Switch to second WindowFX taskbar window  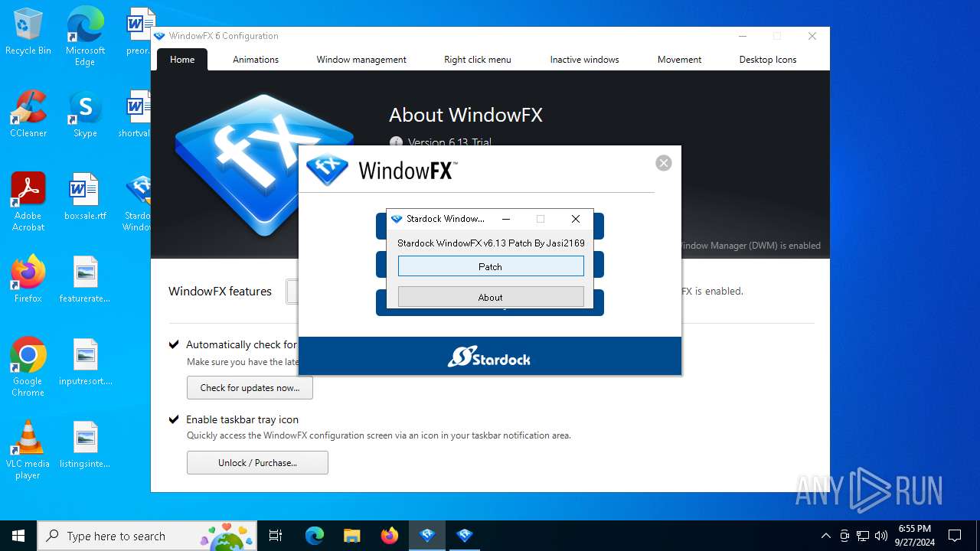[x=465, y=536]
